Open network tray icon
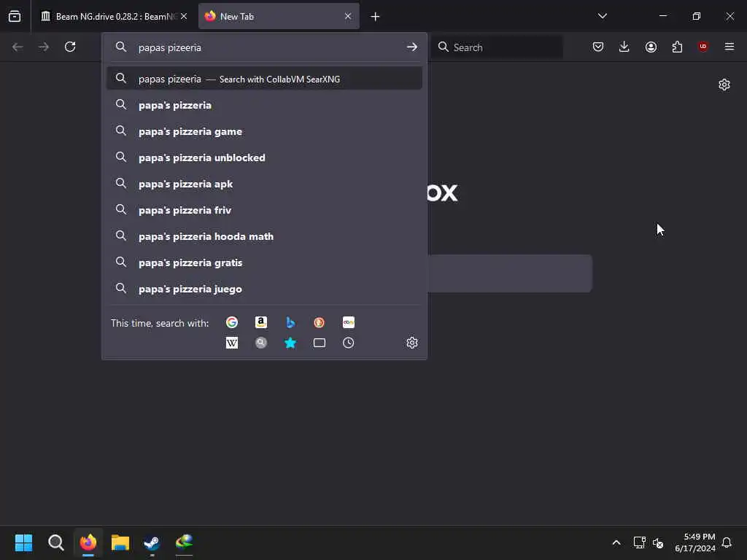Image resolution: width=747 pixels, height=560 pixels. tap(639, 542)
